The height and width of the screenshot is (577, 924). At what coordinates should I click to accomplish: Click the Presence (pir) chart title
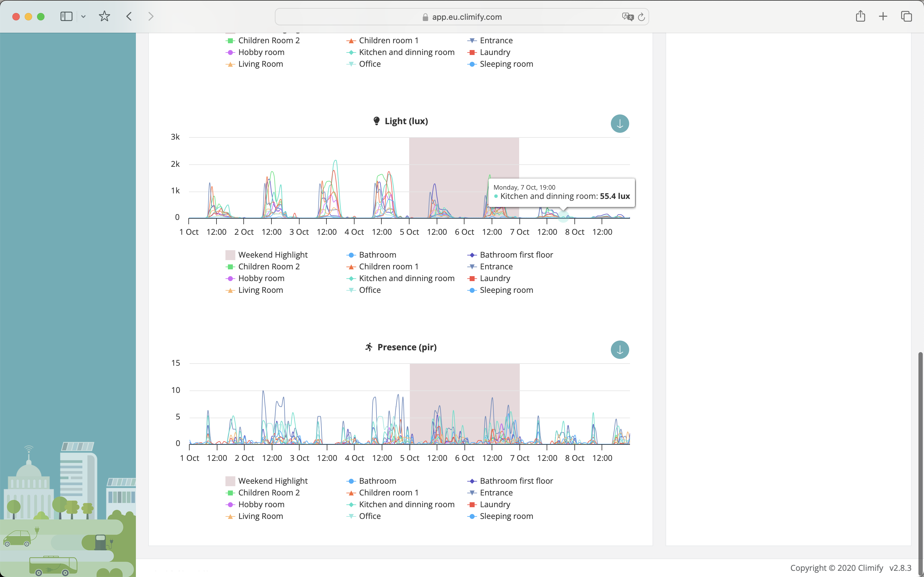pyautogui.click(x=407, y=347)
